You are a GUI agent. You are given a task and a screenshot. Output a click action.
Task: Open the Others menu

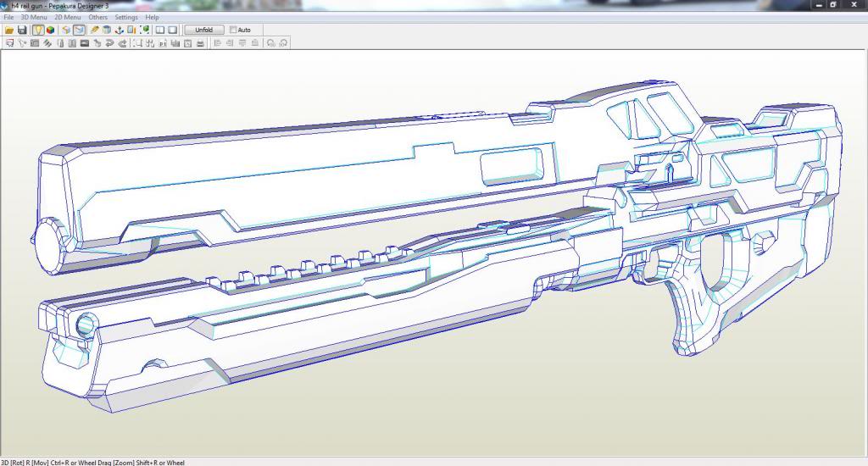point(98,17)
